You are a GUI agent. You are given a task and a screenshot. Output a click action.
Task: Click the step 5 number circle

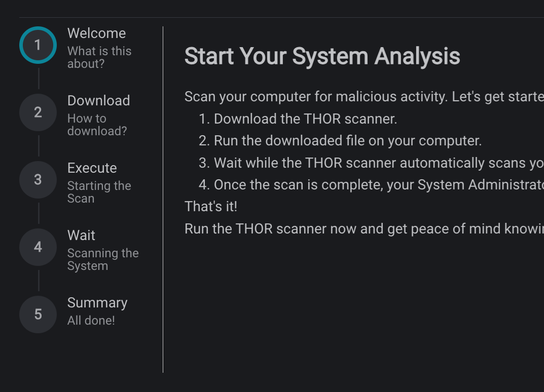click(38, 314)
